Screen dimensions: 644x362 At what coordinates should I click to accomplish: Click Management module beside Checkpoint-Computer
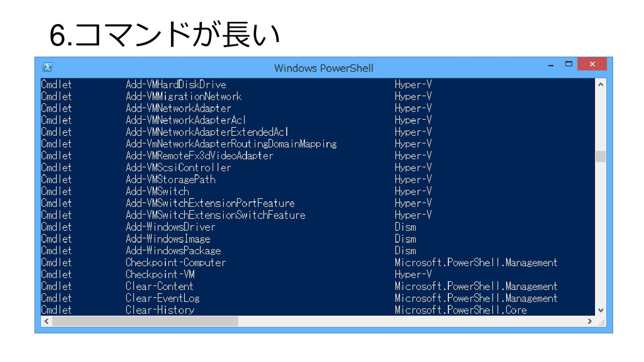(x=476, y=262)
